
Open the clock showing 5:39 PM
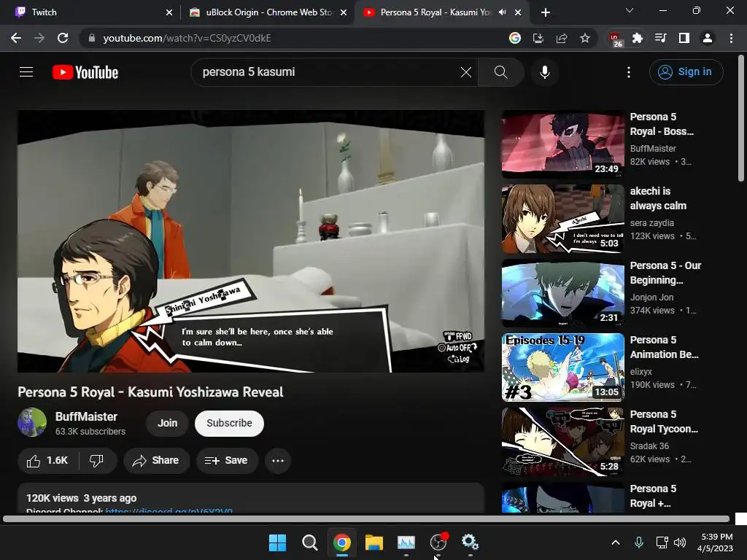coord(715,542)
